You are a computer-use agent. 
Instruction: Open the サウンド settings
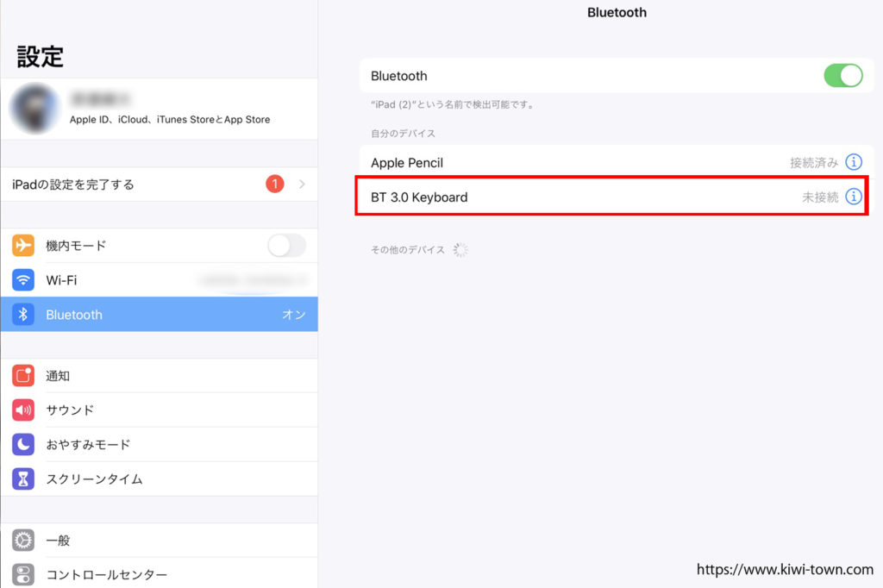(160, 410)
